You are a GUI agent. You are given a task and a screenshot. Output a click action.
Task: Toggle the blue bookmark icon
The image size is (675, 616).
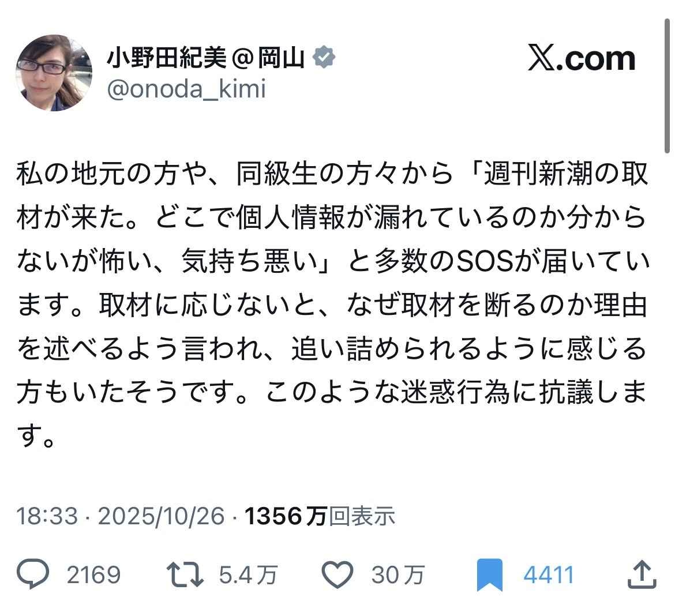coord(489,575)
